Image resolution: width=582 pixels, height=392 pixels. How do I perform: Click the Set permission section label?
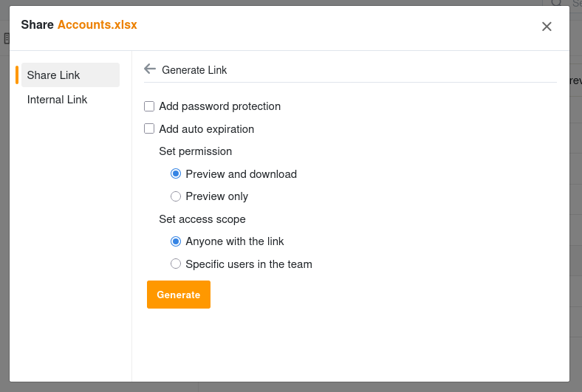195,151
